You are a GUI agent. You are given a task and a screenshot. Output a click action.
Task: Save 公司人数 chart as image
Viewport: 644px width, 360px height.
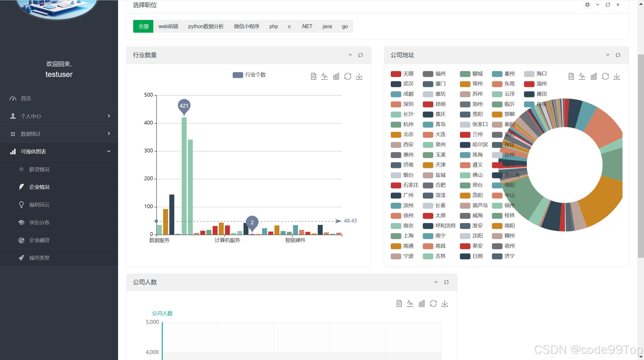tap(445, 304)
